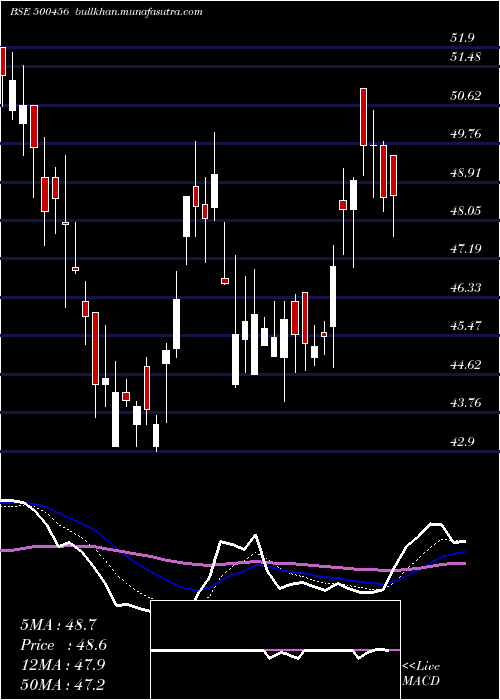This screenshot has width=500, height=700.
Task: Click the 45.47 axis value
Action: pos(466,325)
